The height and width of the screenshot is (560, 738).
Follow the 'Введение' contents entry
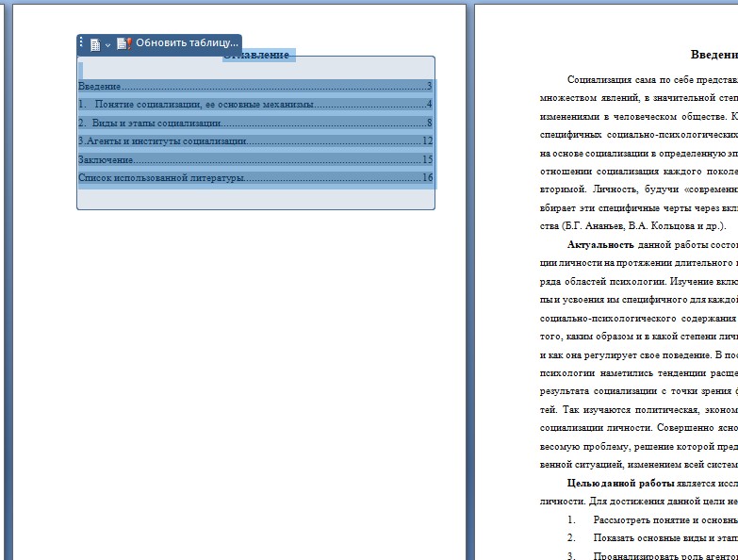(x=100, y=87)
